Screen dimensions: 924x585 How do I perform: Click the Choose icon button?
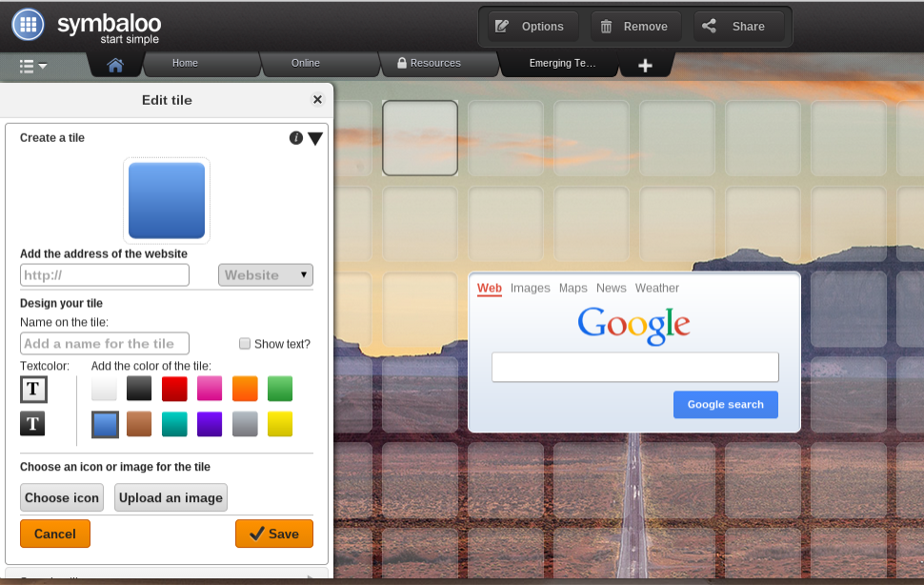coord(62,497)
